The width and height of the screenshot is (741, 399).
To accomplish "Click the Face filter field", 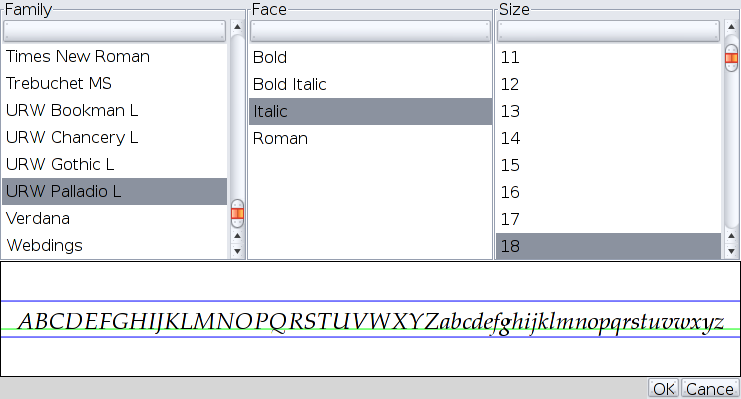I will 370,31.
